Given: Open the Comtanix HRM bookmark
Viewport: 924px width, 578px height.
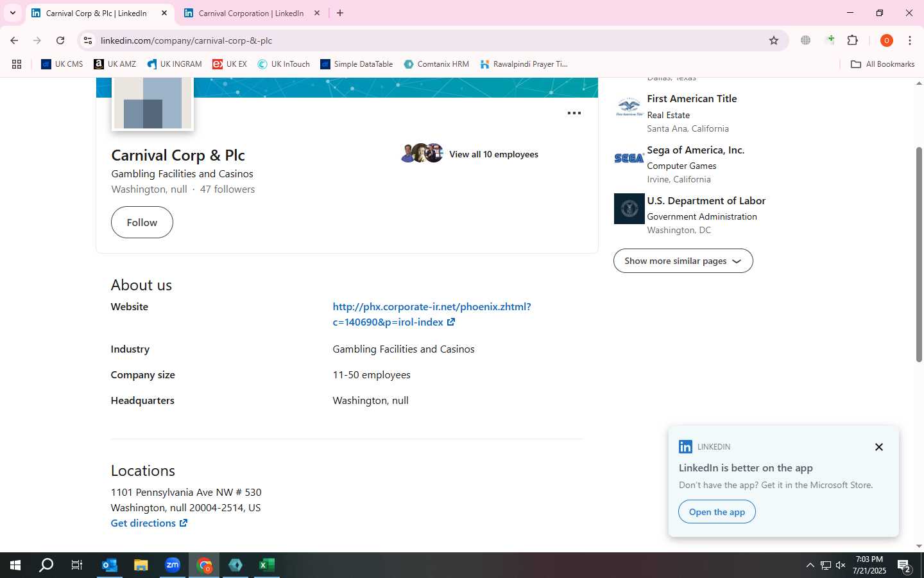Looking at the screenshot, I should coord(436,64).
